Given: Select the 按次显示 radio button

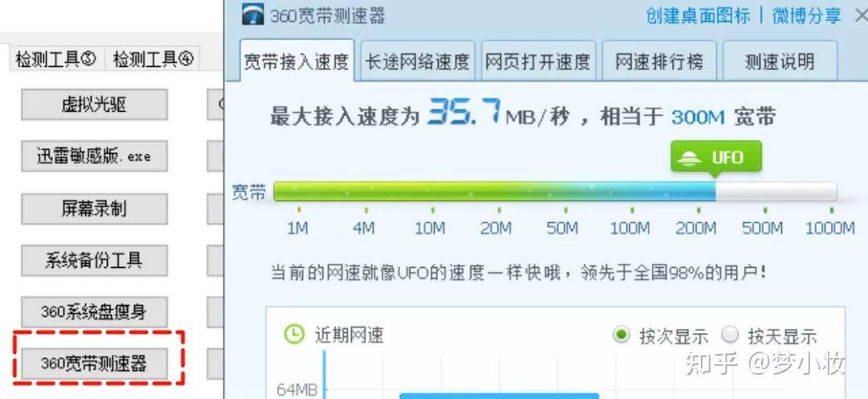Looking at the screenshot, I should 621,335.
